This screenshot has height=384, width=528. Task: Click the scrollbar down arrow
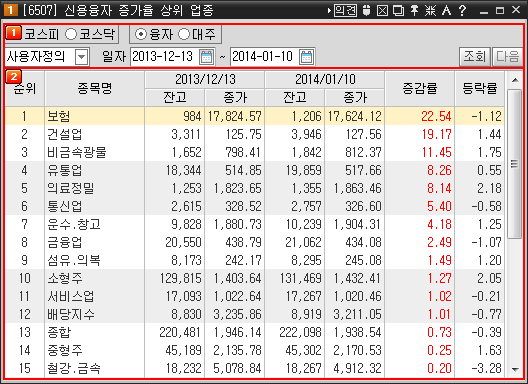515,370
